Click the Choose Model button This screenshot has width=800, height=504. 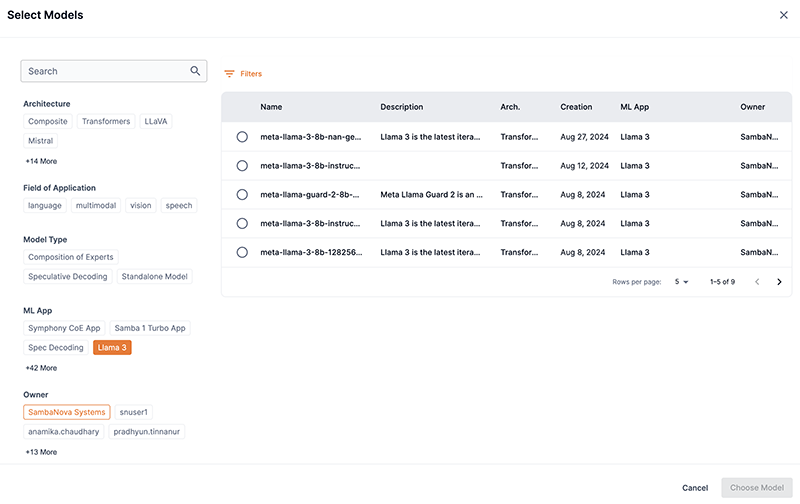click(x=757, y=488)
